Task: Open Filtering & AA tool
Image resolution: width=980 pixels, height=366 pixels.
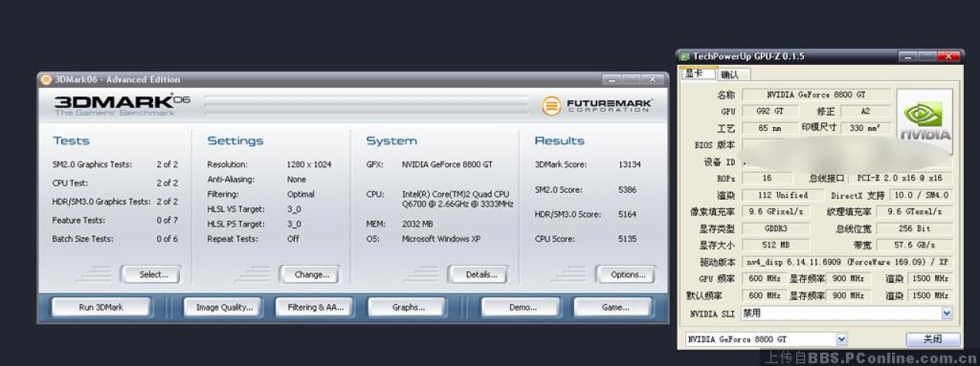Action: tap(315, 307)
